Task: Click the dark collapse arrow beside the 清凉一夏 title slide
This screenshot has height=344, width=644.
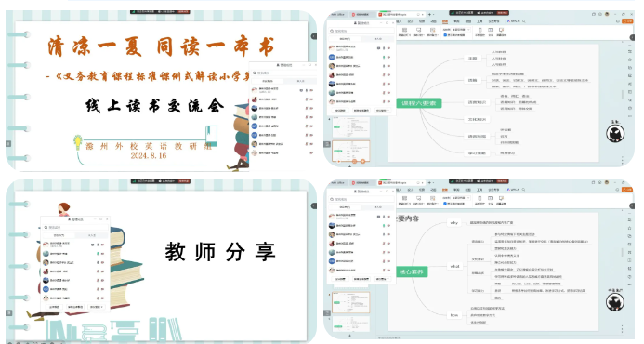Action: click(x=314, y=36)
